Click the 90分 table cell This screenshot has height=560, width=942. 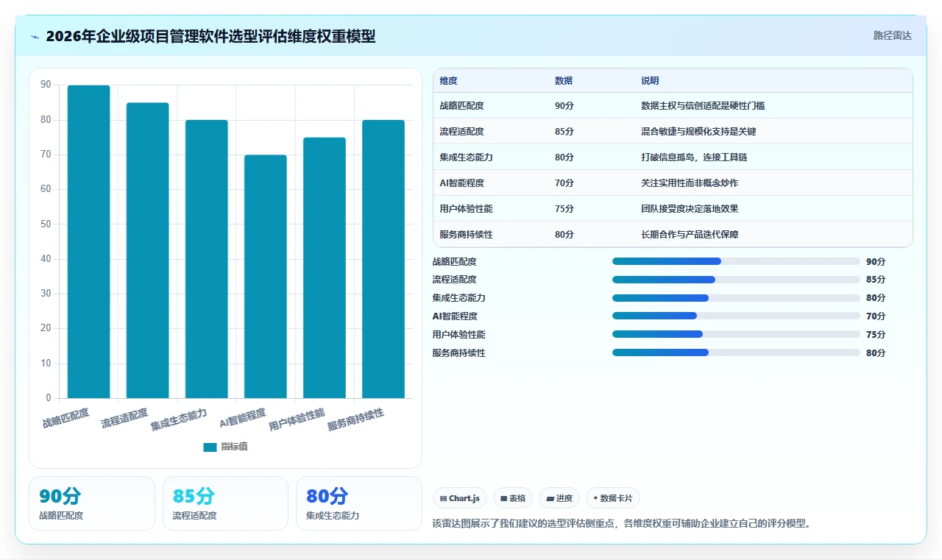[564, 106]
